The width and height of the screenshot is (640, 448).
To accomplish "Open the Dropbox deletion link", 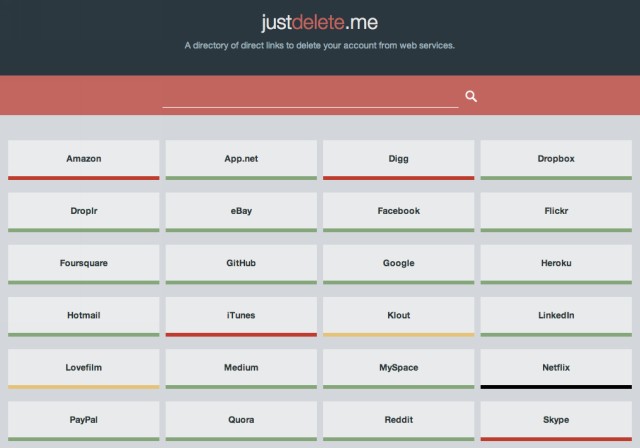I will 556,160.
